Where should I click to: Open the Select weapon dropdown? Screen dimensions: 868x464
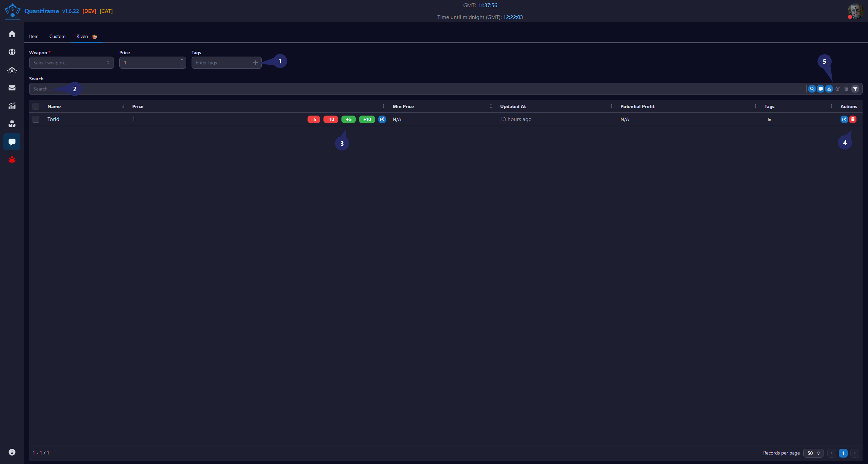click(x=71, y=63)
